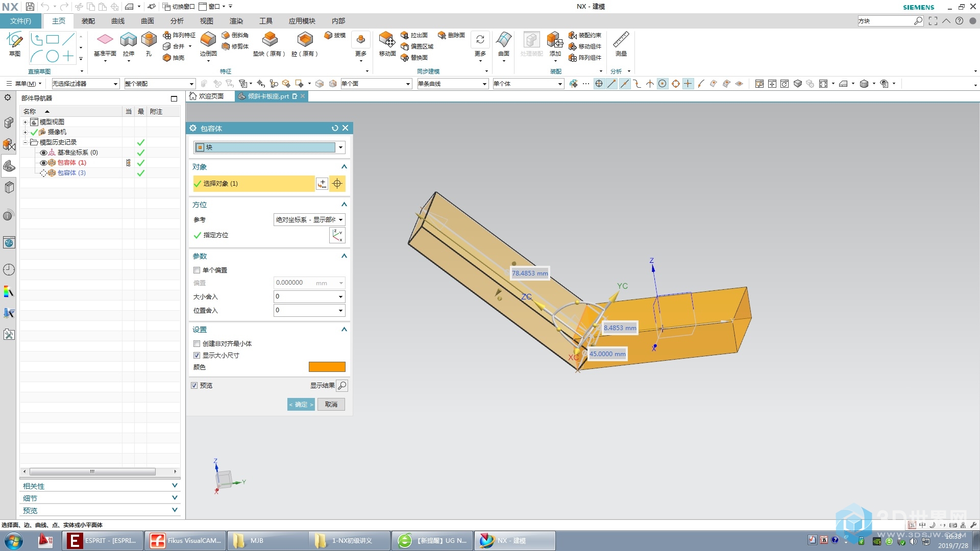Click the Delete Face (删除面) tool
This screenshot has width=980, height=551.
click(x=452, y=35)
